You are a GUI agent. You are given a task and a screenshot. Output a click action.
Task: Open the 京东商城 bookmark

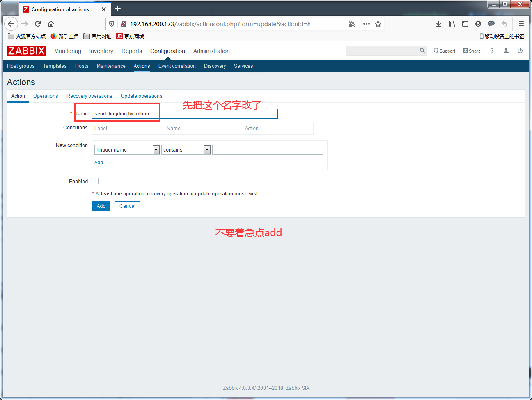[130, 36]
